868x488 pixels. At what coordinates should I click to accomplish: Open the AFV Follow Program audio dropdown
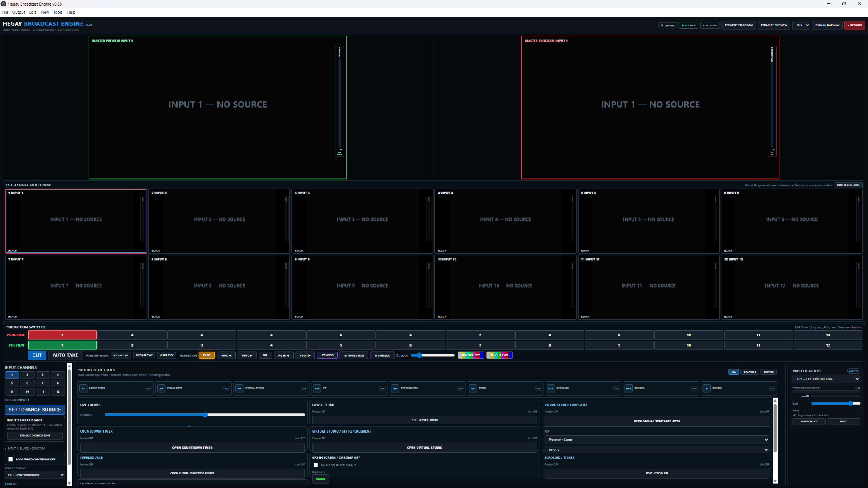(x=826, y=379)
